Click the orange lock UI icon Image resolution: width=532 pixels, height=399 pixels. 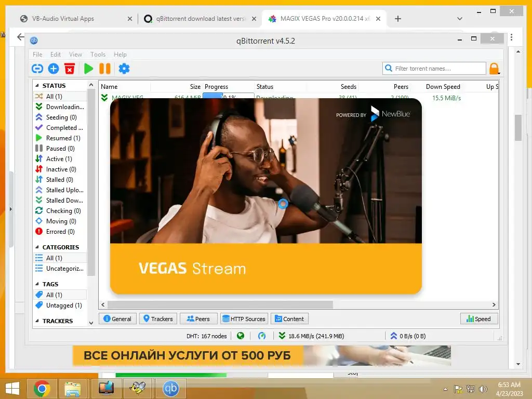pyautogui.click(x=494, y=69)
